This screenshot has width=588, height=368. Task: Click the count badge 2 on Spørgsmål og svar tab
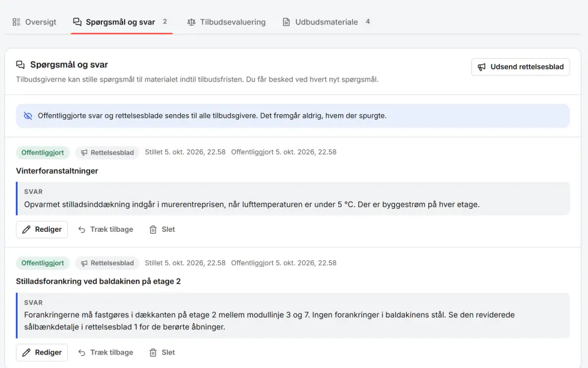click(165, 22)
